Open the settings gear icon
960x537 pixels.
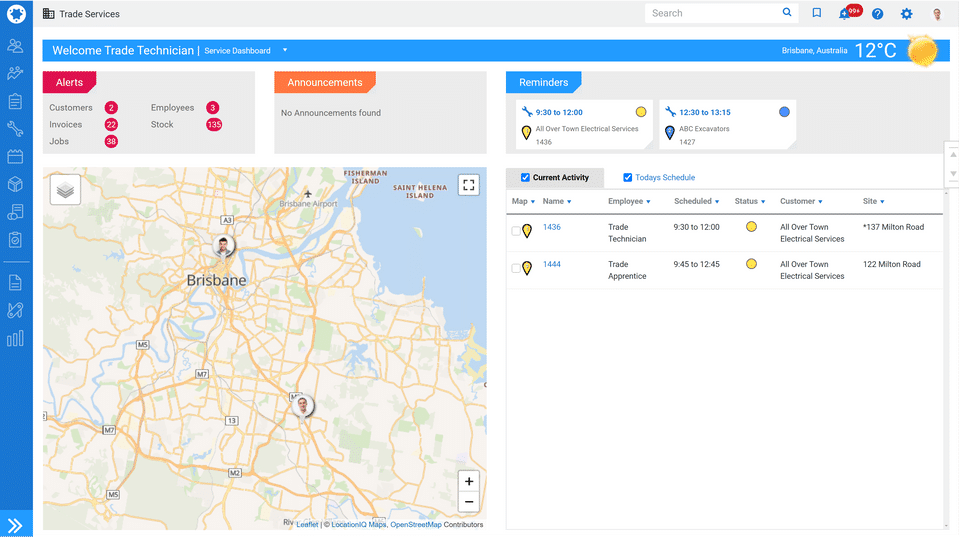point(907,13)
